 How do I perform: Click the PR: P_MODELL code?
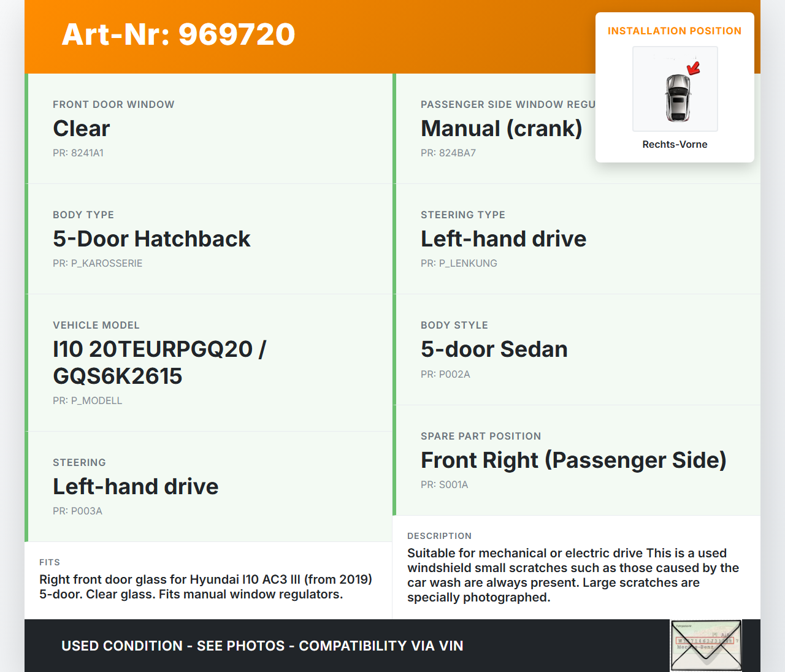(87, 400)
